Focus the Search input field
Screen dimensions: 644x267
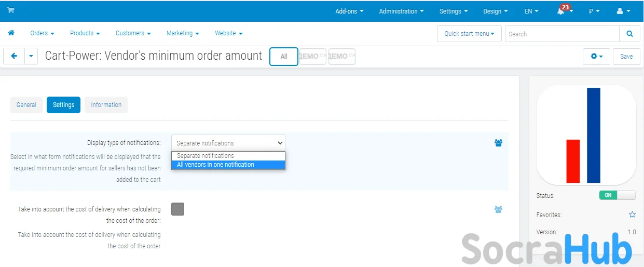click(x=562, y=34)
